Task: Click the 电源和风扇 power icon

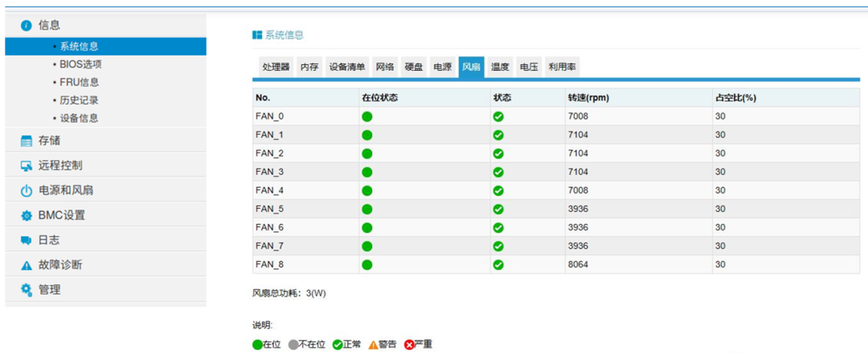Action: point(26,191)
